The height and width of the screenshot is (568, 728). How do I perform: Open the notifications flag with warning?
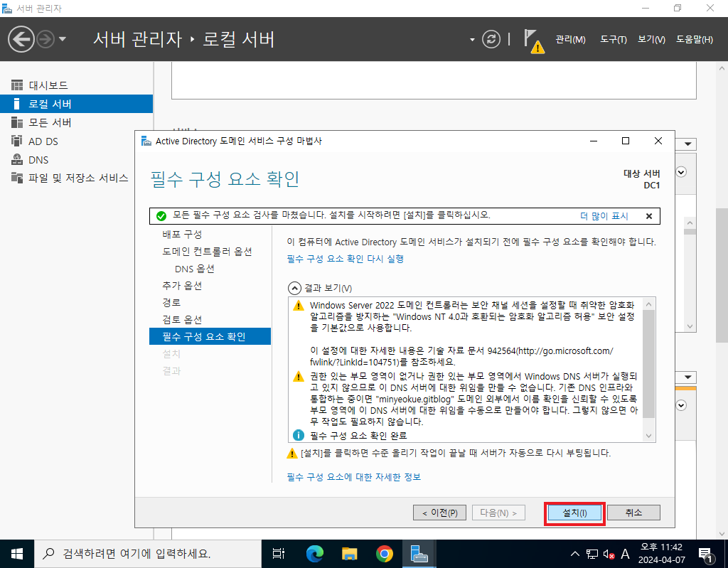533,41
